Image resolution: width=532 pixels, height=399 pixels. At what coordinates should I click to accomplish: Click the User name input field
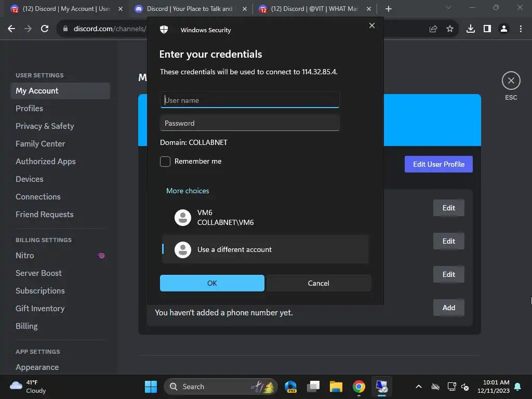(250, 100)
